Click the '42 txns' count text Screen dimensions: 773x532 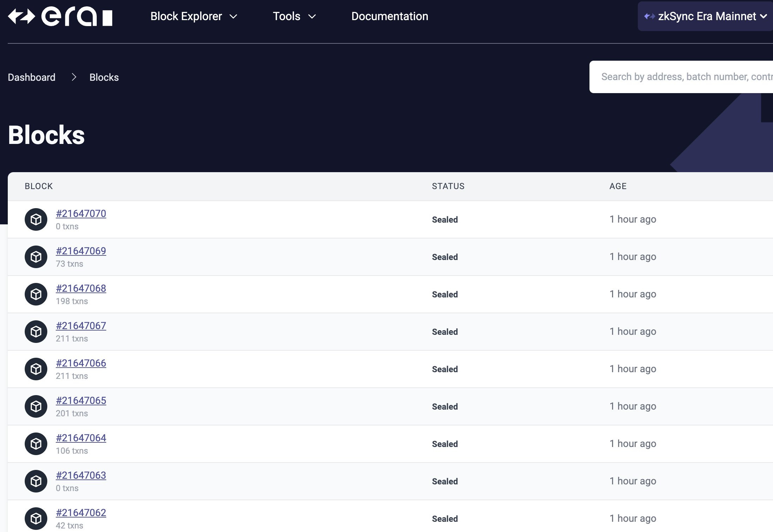[70, 526]
